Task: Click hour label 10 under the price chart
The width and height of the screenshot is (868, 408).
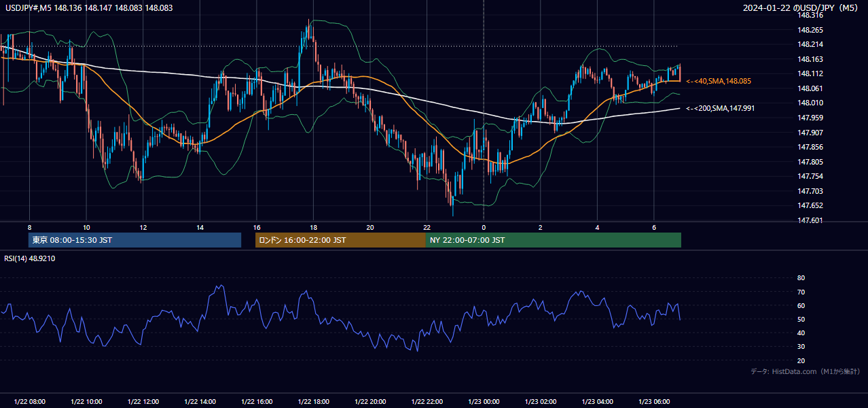Action: pyautogui.click(x=86, y=227)
